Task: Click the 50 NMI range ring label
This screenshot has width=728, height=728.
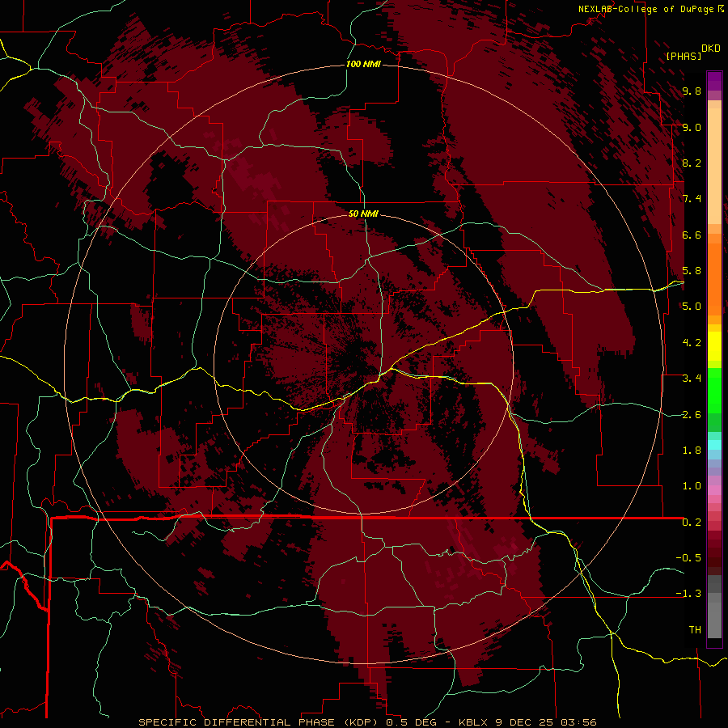Action: [x=363, y=214]
